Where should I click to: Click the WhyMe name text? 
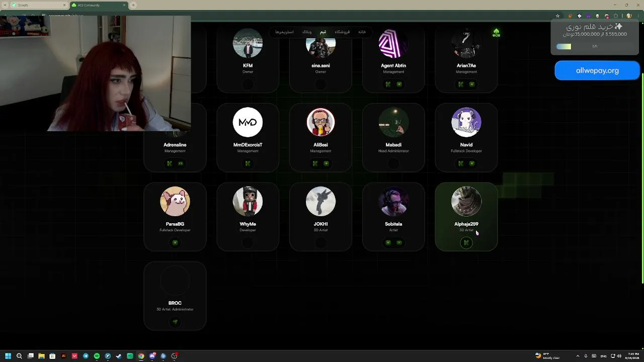pos(248,224)
